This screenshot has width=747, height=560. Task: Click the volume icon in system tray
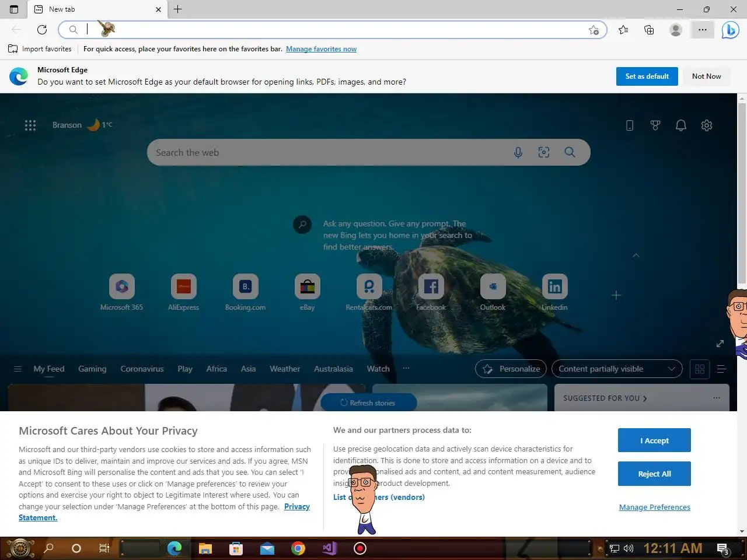click(x=629, y=548)
